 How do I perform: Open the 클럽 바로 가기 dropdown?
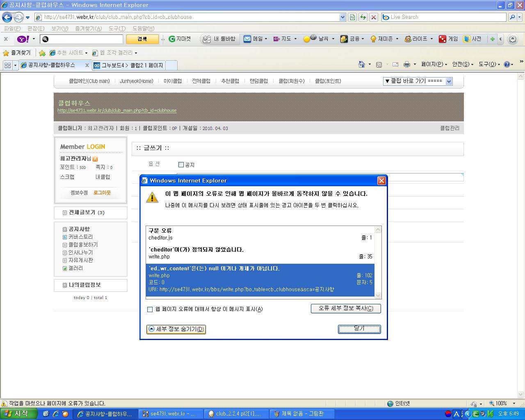[418, 81]
